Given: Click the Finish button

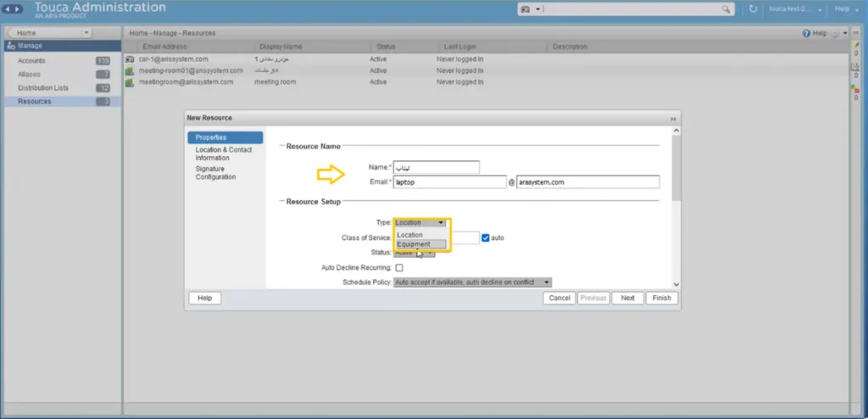Looking at the screenshot, I should (661, 299).
